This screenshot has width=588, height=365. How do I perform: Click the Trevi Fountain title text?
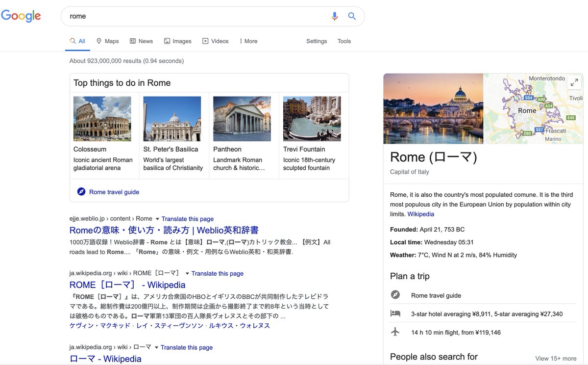[x=304, y=149]
